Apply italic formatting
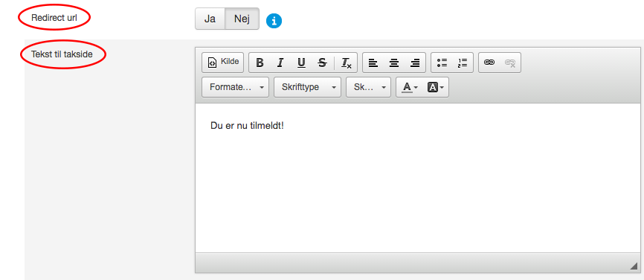 point(280,63)
